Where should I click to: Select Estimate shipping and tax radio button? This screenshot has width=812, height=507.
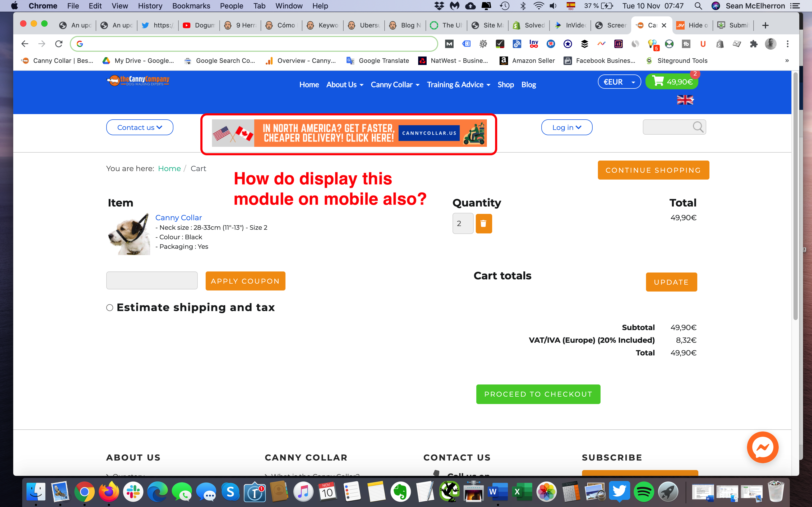click(x=110, y=307)
